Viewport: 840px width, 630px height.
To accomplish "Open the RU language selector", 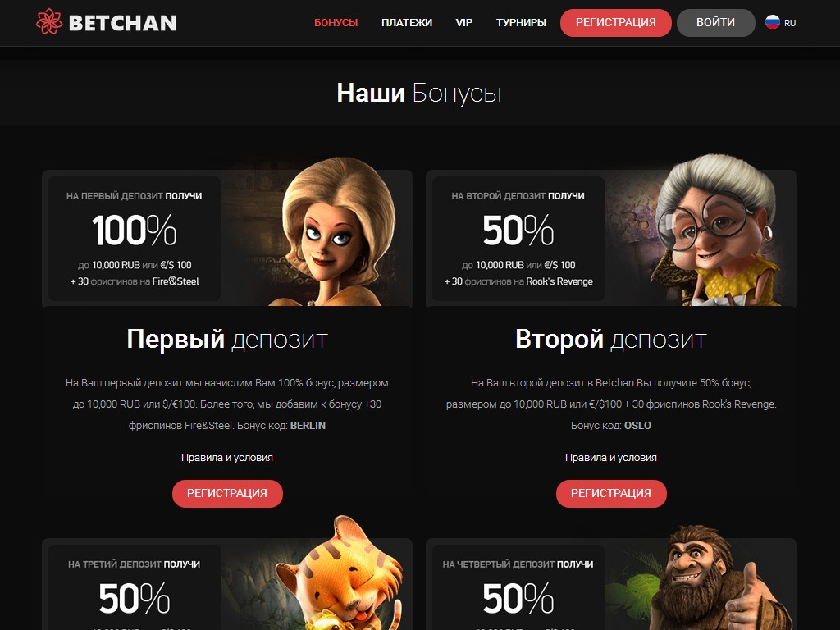I will click(781, 22).
